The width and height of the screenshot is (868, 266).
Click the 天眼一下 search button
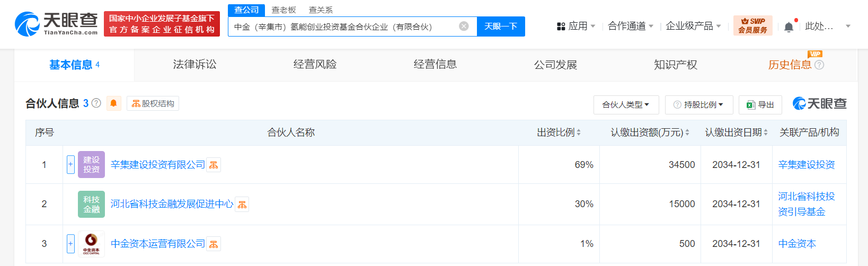501,26
